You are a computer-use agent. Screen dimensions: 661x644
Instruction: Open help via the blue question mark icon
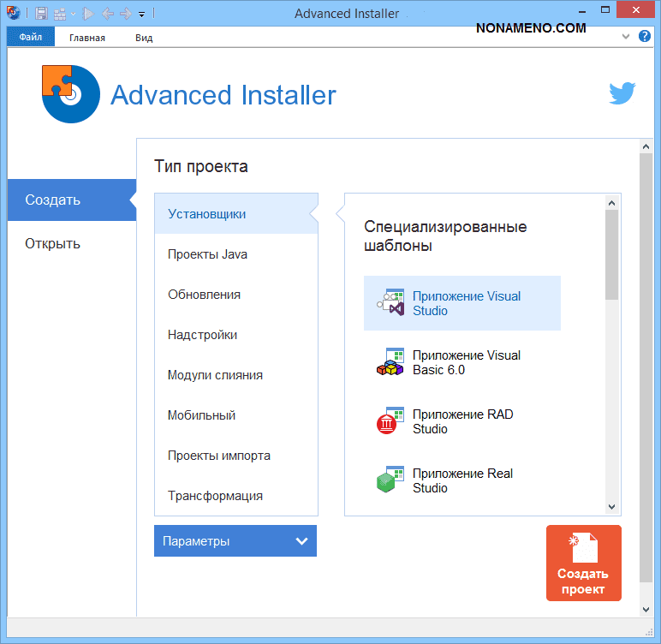[x=645, y=37]
